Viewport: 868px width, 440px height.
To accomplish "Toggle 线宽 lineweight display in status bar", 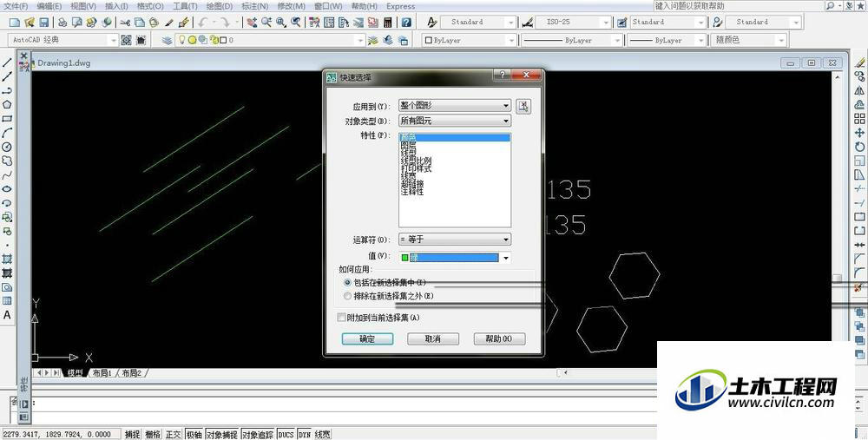I will point(323,435).
